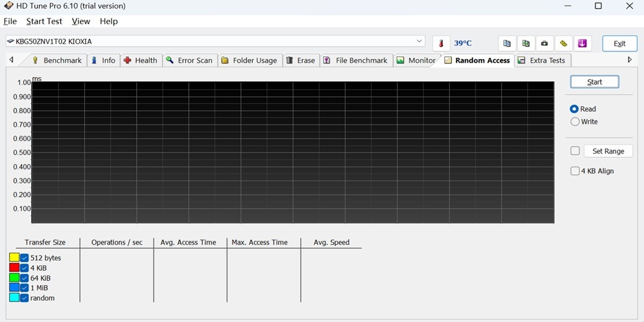The height and width of the screenshot is (322, 644).
Task: Click the red 4 KiB color swatch
Action: 14,268
